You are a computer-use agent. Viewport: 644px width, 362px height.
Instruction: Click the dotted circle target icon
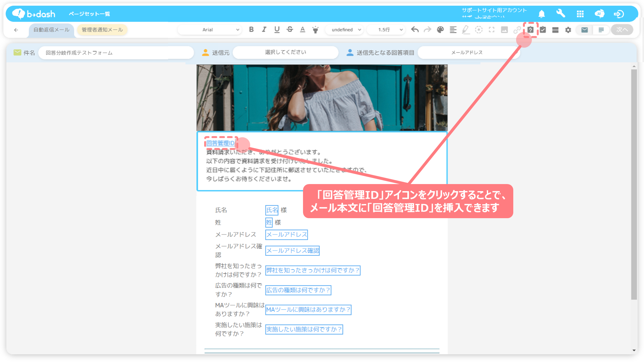click(479, 30)
